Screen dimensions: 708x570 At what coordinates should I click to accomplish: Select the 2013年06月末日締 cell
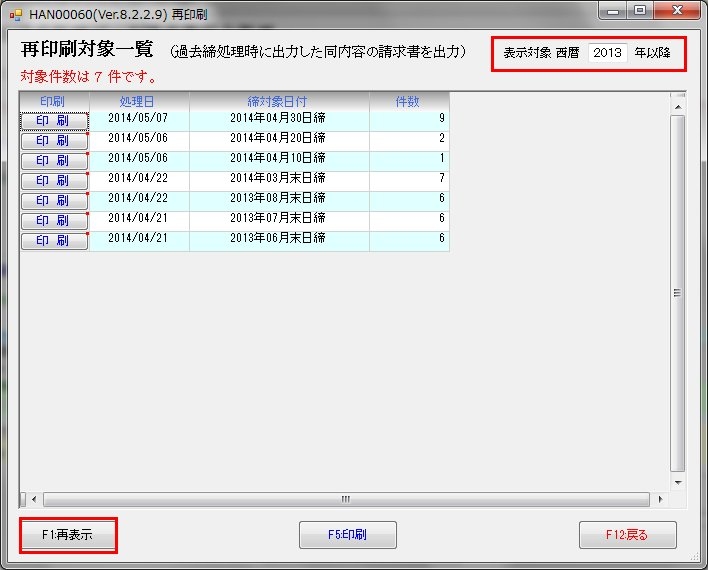[x=279, y=240]
